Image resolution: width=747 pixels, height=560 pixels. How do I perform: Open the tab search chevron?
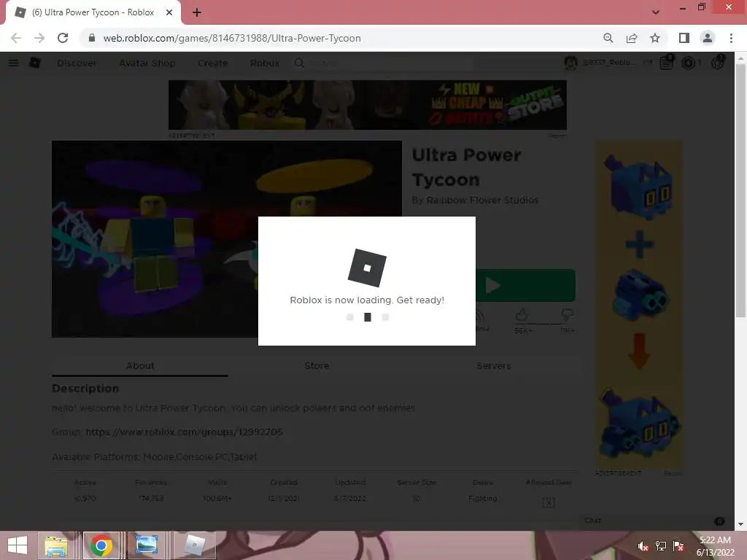[656, 12]
